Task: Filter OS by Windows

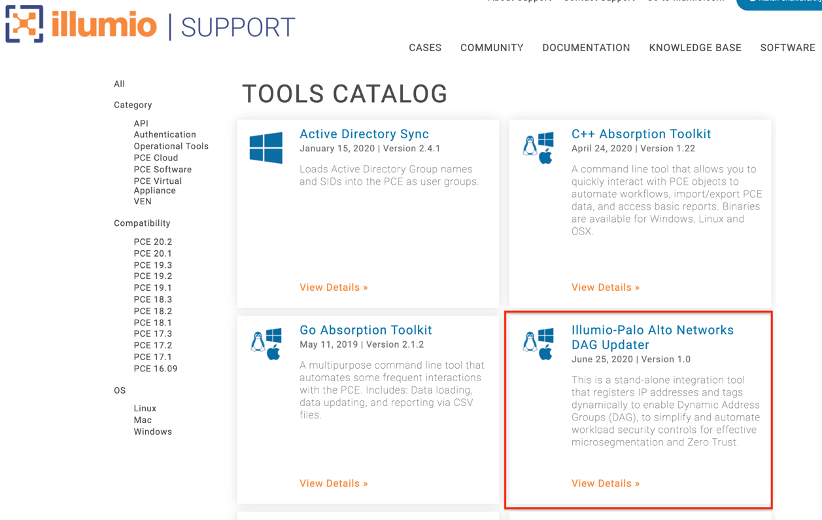Action: [x=153, y=432]
